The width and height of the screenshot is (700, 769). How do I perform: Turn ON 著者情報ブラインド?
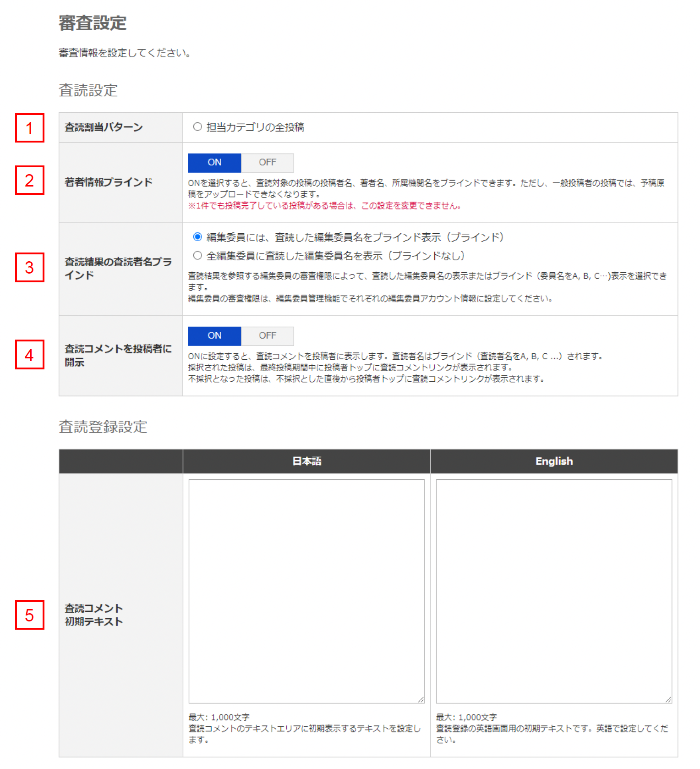[x=214, y=163]
